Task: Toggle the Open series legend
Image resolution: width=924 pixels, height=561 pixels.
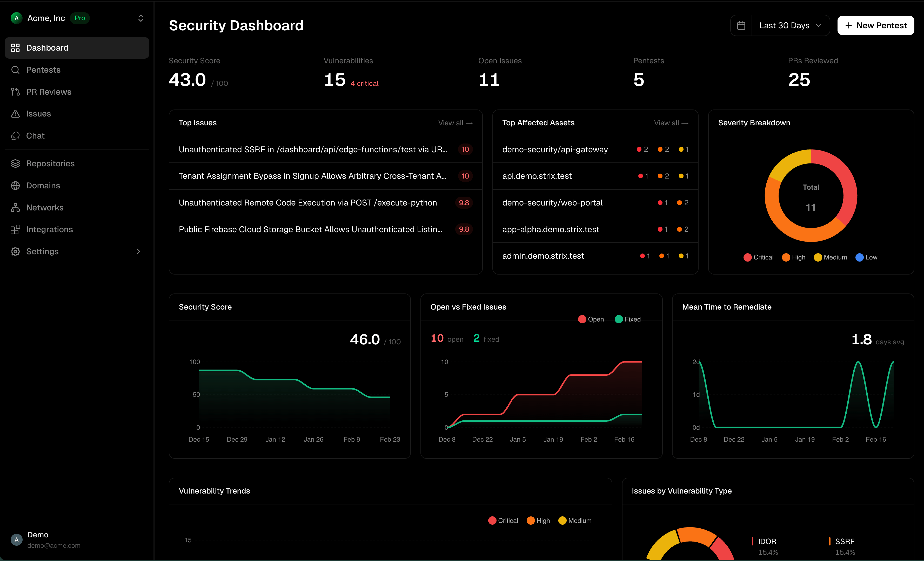Action: click(x=591, y=319)
